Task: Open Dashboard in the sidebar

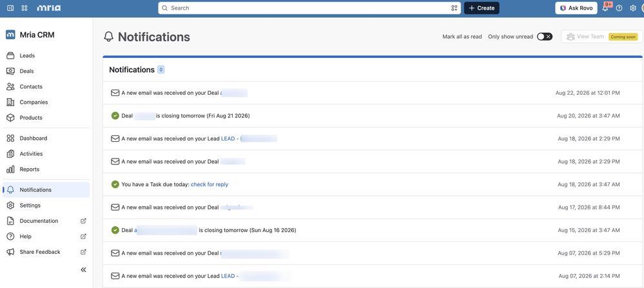Action: tap(46, 139)
